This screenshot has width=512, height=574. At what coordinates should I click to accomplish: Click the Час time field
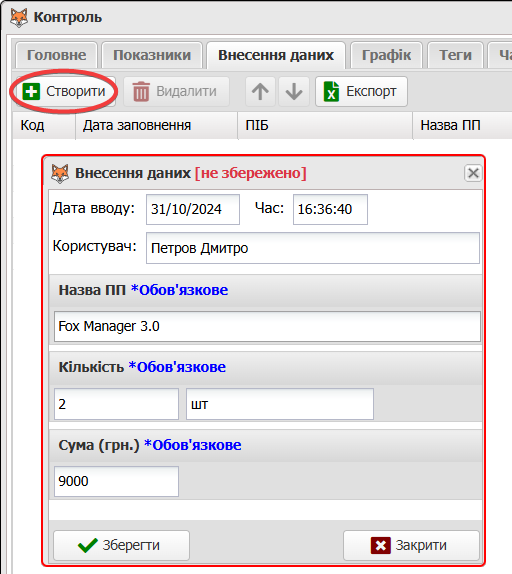click(330, 209)
